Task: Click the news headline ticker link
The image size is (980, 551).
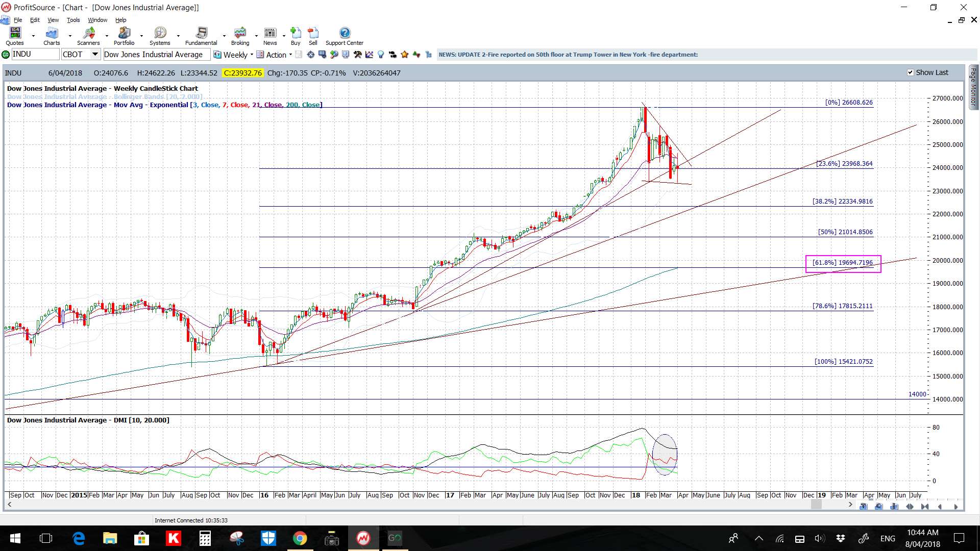Action: pos(568,55)
